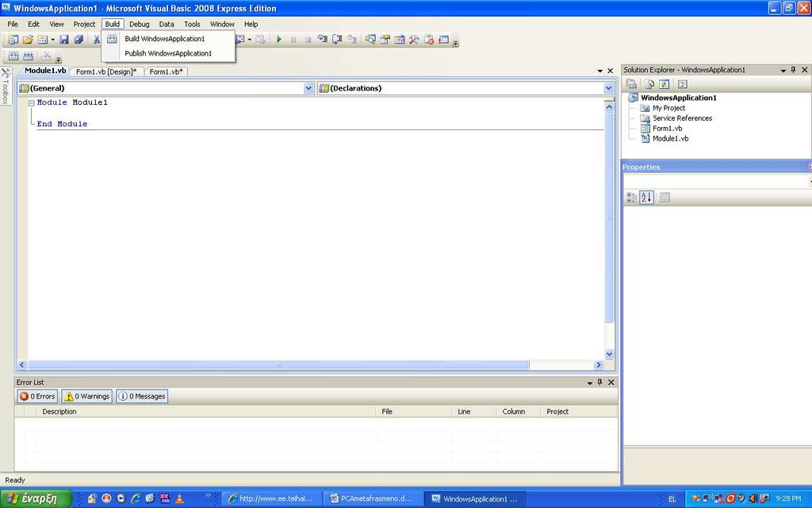Open active files list dropdown arrow

tap(599, 71)
